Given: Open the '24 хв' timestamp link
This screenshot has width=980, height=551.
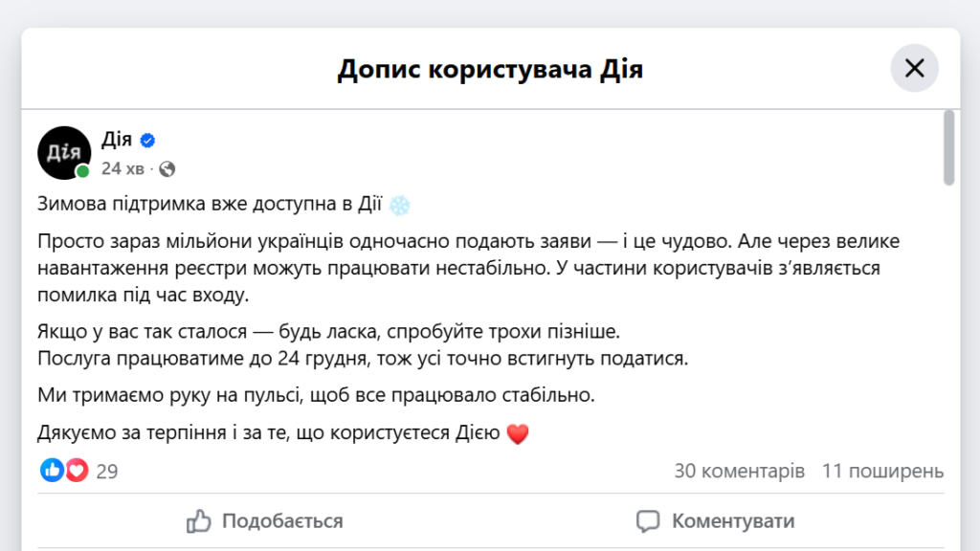Looking at the screenshot, I should pos(122,169).
